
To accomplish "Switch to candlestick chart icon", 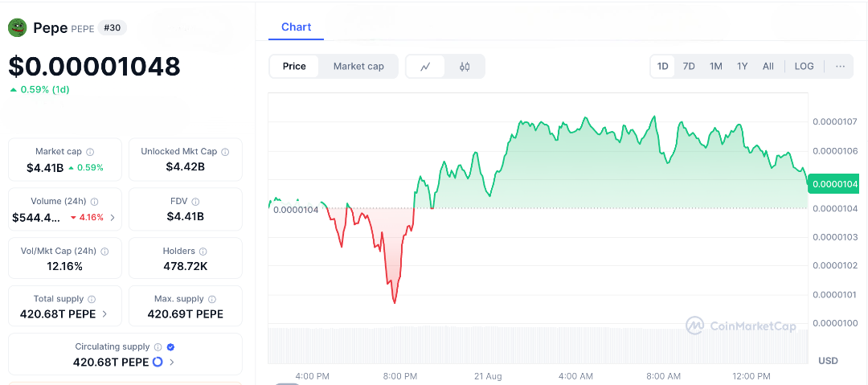I will (465, 67).
